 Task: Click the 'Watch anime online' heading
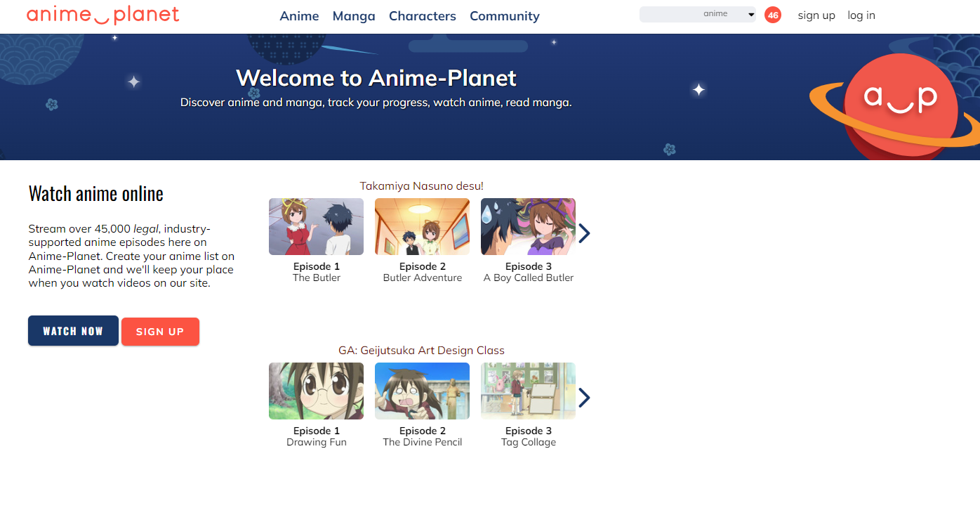click(96, 194)
